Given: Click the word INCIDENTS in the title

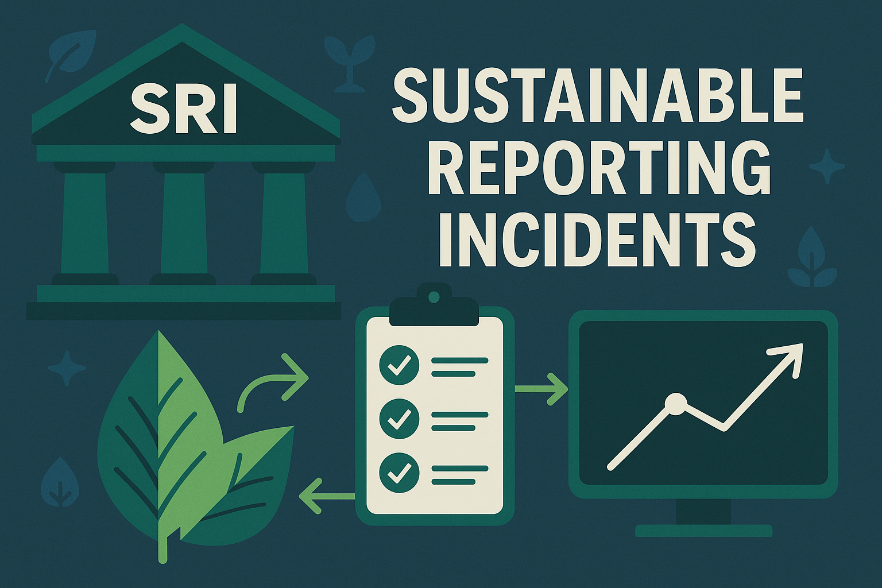Looking at the screenshot, I should (x=597, y=239).
